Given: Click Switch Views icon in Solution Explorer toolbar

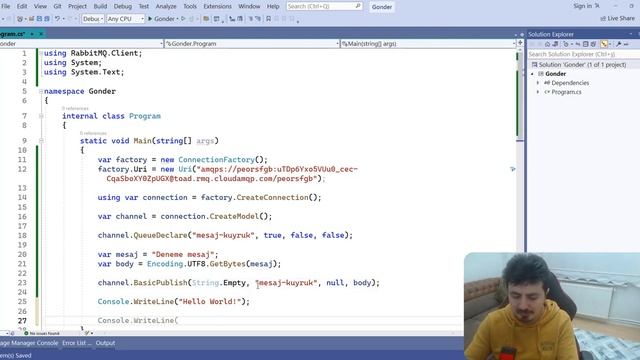Looking at the screenshot, I should click(555, 44).
